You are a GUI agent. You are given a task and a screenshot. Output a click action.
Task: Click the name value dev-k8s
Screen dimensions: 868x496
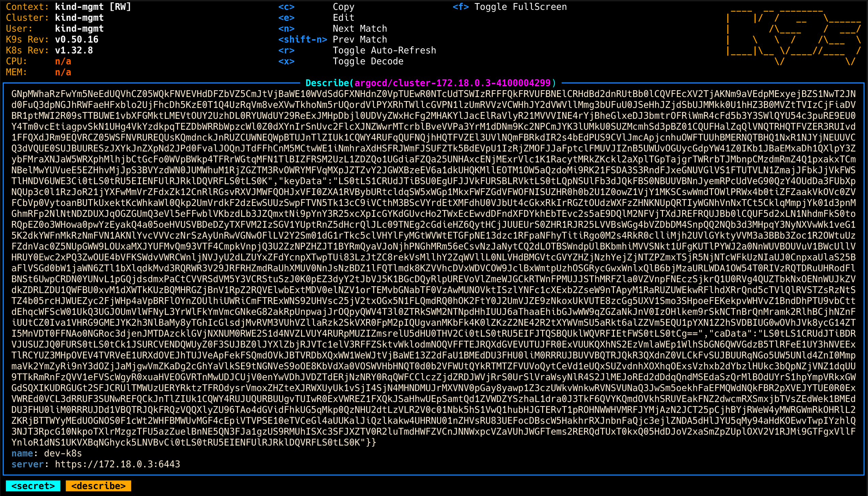coord(63,453)
